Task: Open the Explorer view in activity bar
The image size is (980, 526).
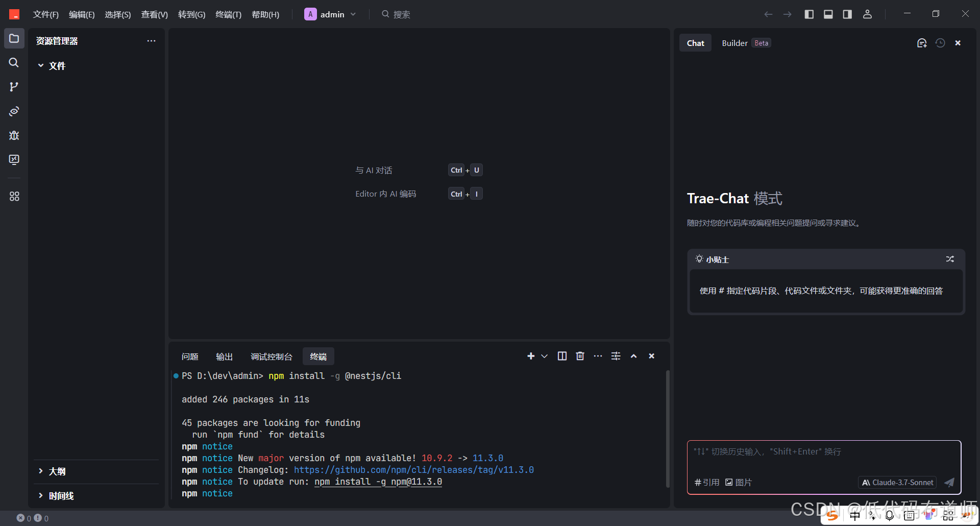Action: pyautogui.click(x=14, y=38)
